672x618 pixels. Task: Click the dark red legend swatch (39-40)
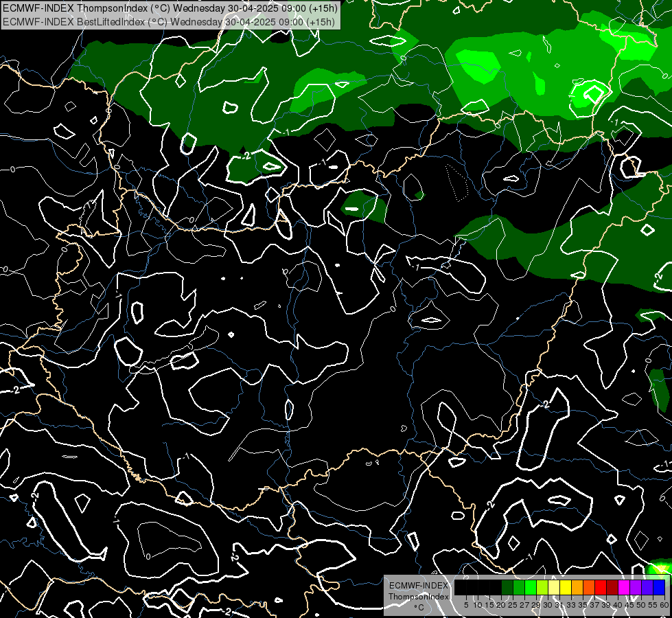612,588
